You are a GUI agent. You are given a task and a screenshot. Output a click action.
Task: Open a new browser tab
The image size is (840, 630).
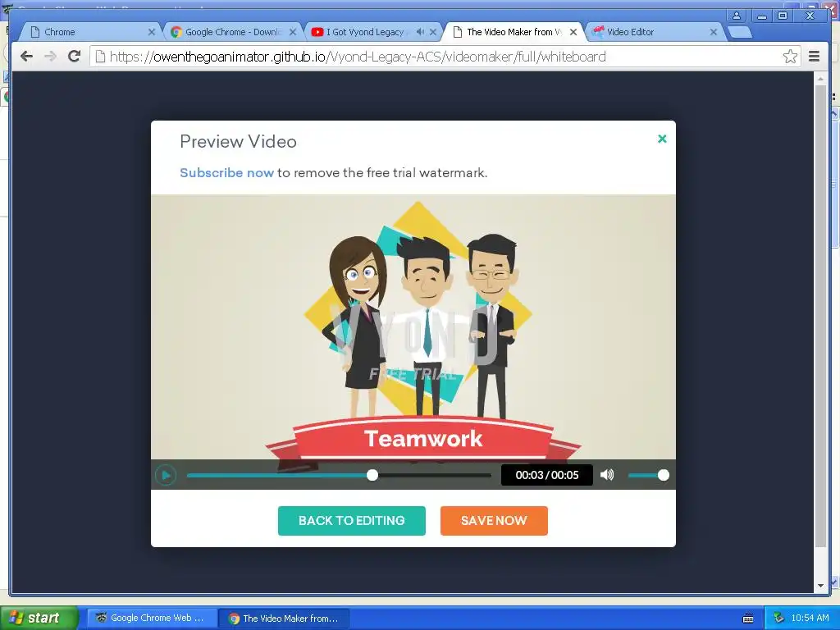(740, 33)
